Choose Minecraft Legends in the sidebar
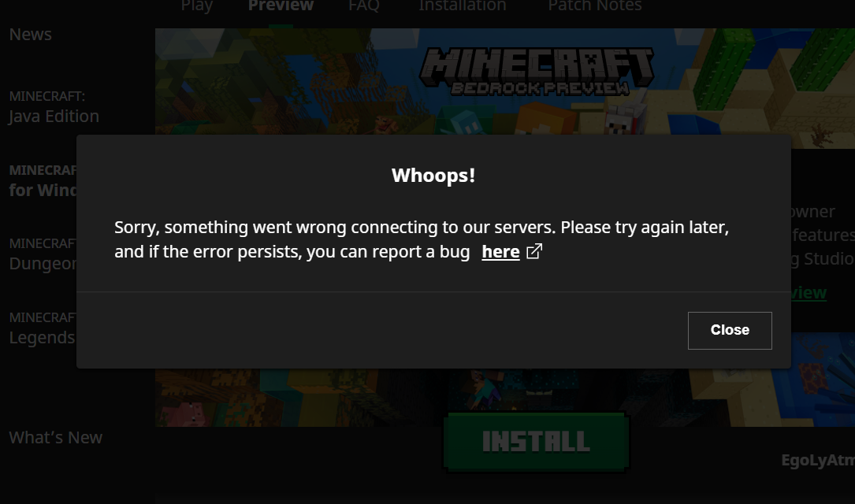 pyautogui.click(x=42, y=328)
